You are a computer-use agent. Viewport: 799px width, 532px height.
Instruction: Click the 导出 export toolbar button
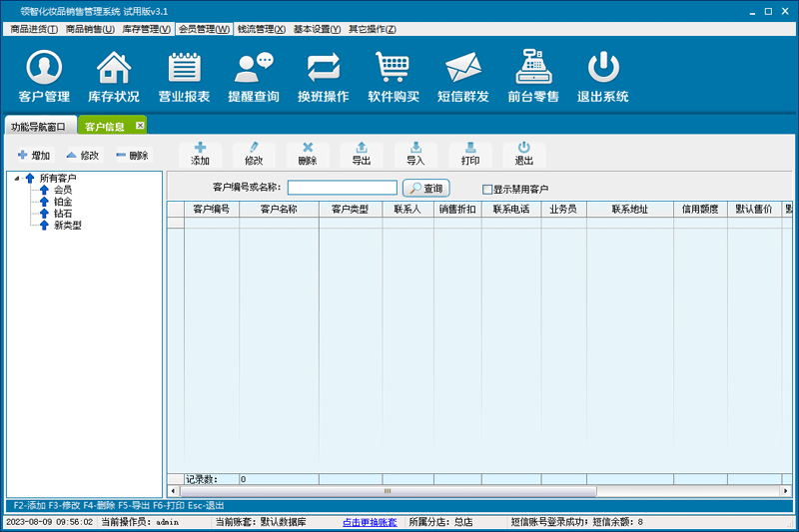362,155
